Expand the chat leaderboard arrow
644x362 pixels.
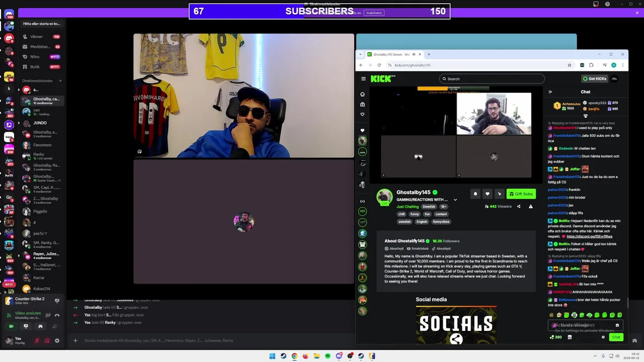tap(585, 116)
